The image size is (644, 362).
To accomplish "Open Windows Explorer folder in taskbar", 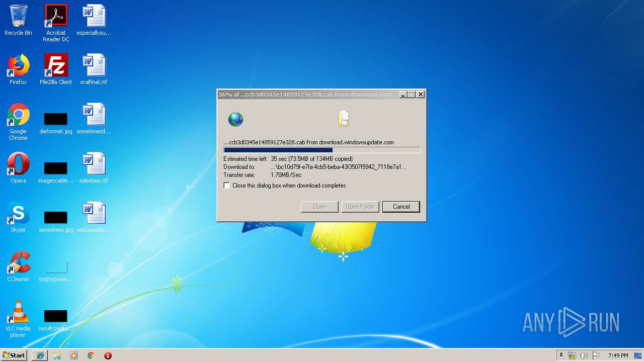I will (57, 355).
